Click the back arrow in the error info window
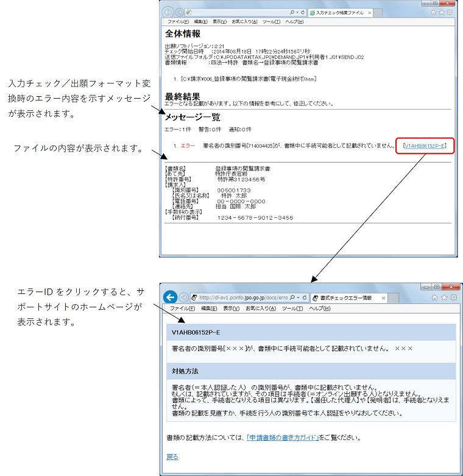This screenshot has width=463, height=476. click(x=172, y=298)
